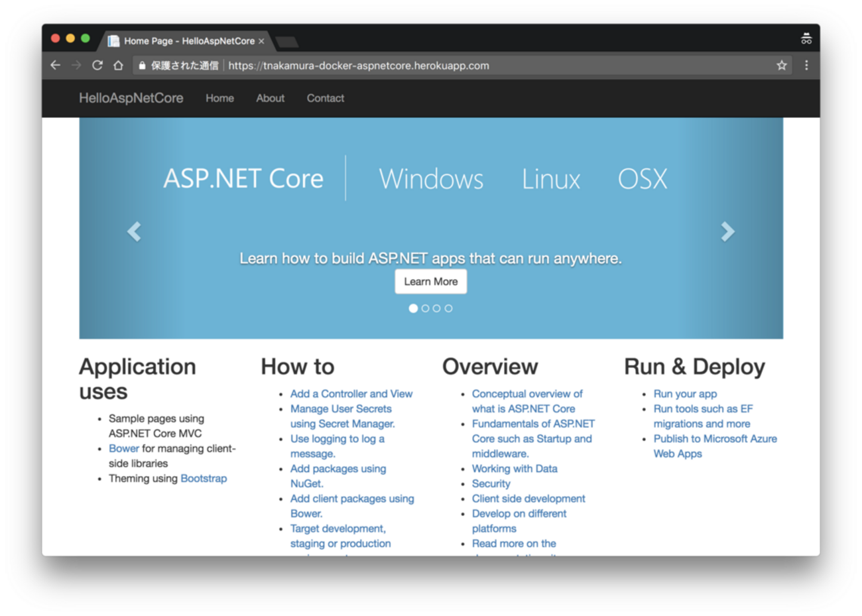Open the Contact navigation item
This screenshot has width=862, height=616.
click(326, 98)
